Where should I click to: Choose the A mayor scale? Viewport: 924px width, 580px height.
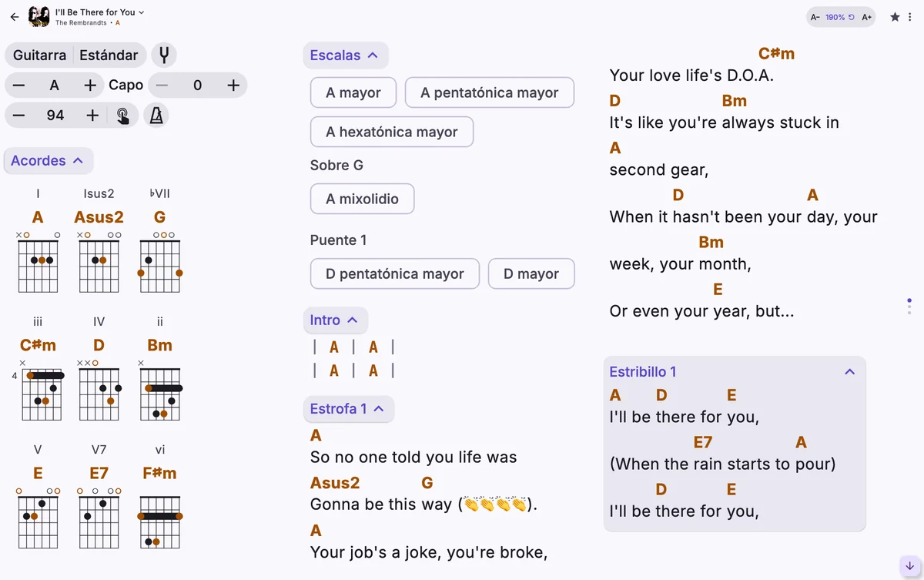(353, 93)
